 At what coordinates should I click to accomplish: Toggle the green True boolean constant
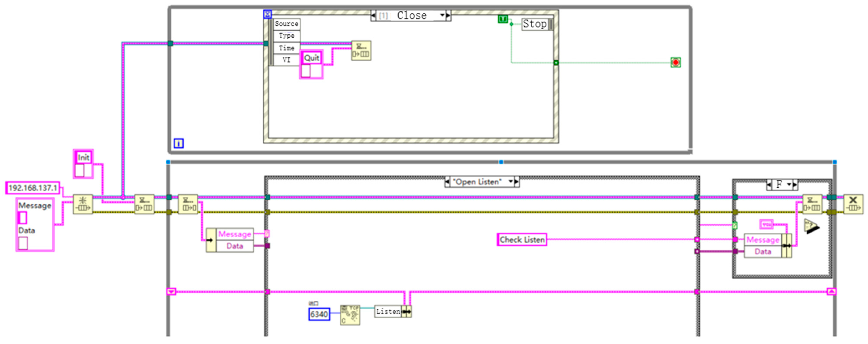click(x=502, y=19)
